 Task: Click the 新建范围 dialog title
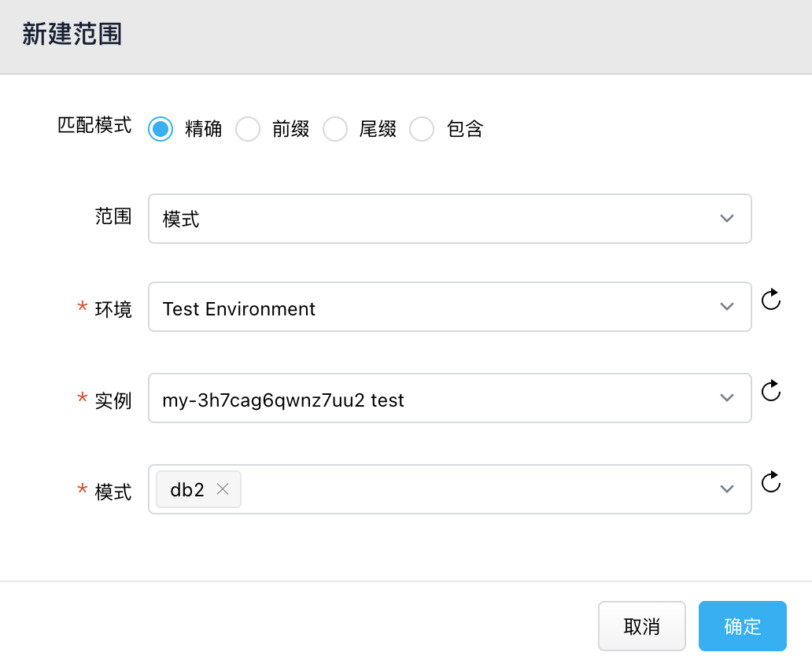tap(72, 35)
